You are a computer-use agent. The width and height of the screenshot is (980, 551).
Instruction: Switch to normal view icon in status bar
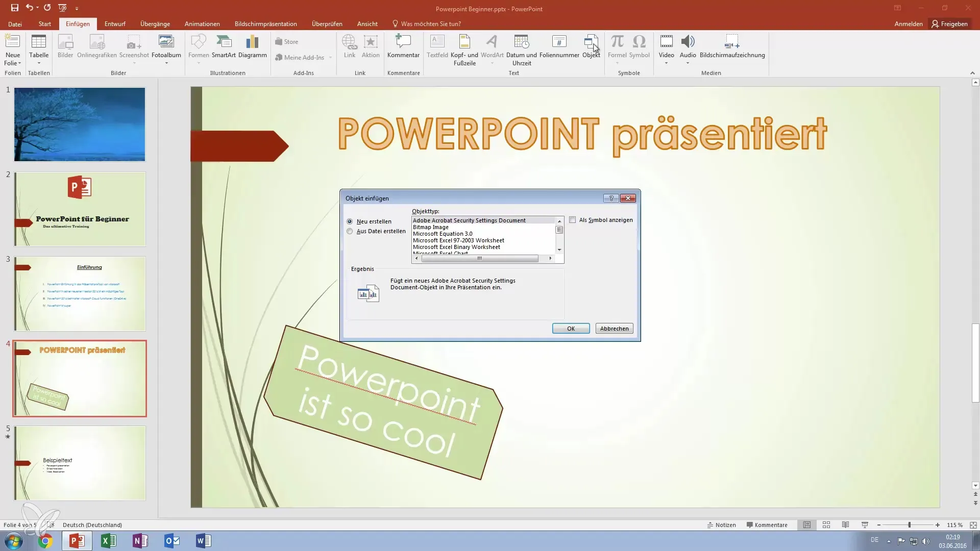click(x=807, y=525)
